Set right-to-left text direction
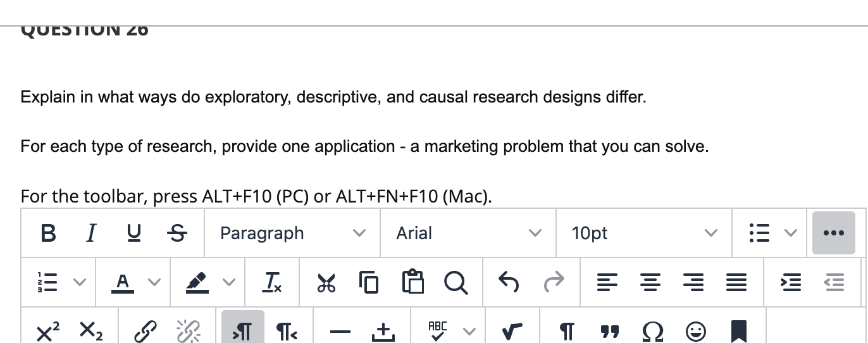This screenshot has width=868, height=343. coord(287,332)
